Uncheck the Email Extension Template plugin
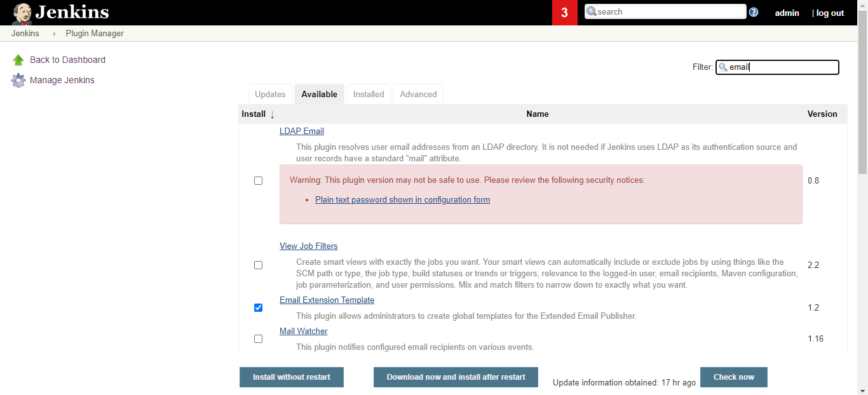 258,307
